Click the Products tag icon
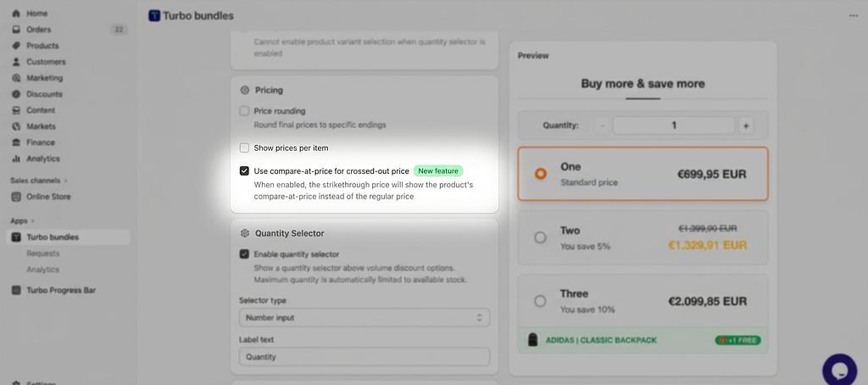The image size is (868, 385). [16, 46]
